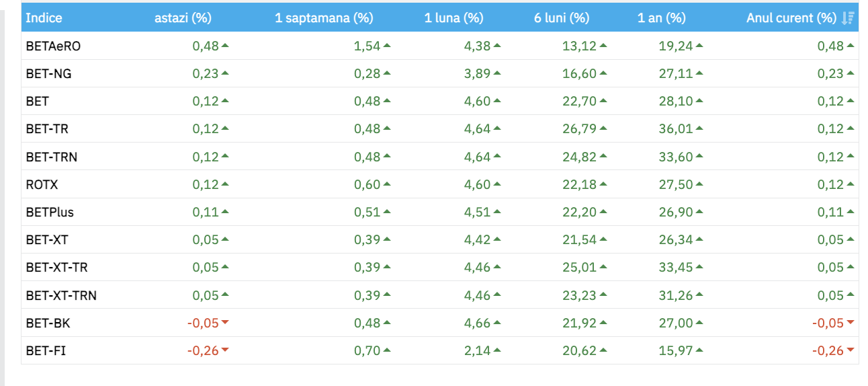Sort table by astazi (%) header

coord(183,18)
